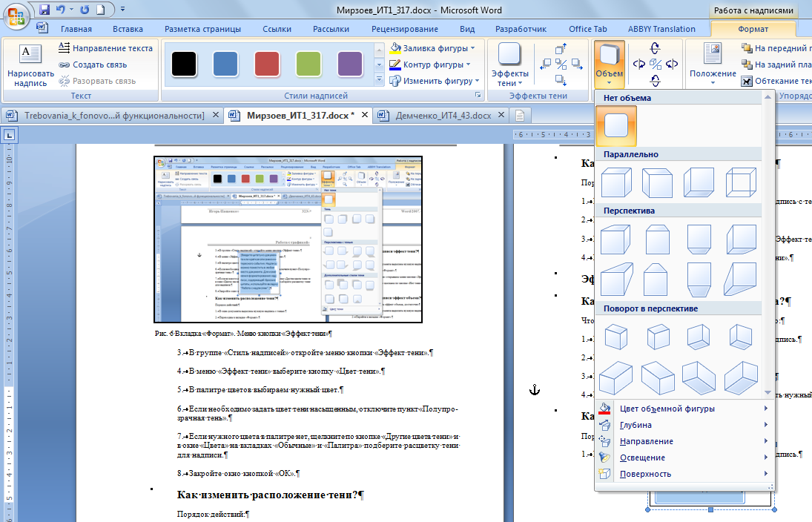
Task: Change text direction with Направление текста
Action: tap(105, 48)
